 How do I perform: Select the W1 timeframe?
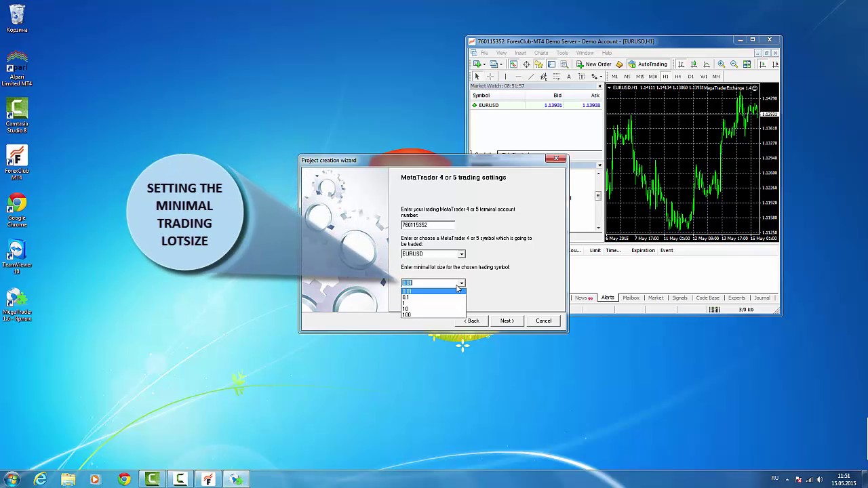[x=703, y=77]
